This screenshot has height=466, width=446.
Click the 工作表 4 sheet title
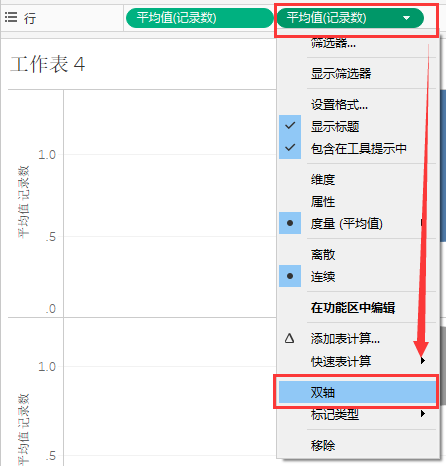point(48,64)
